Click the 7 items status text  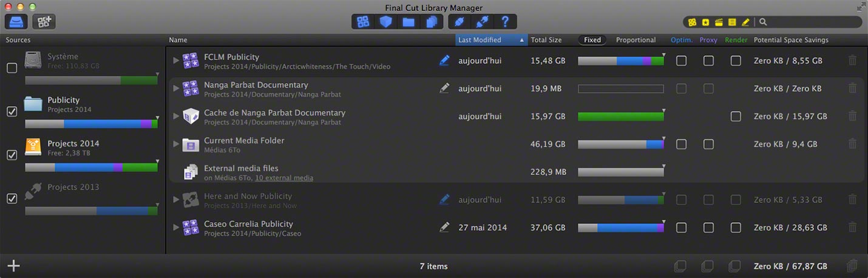point(433,266)
